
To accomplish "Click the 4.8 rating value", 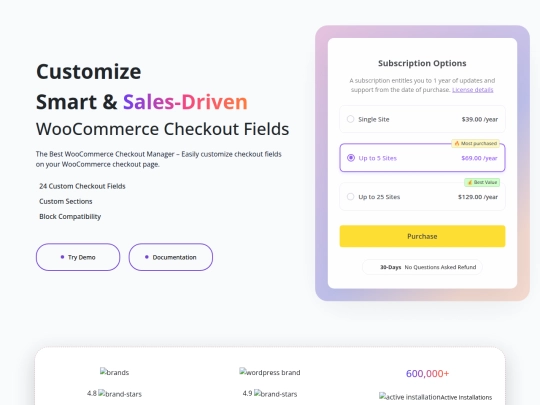I will (x=92, y=393).
